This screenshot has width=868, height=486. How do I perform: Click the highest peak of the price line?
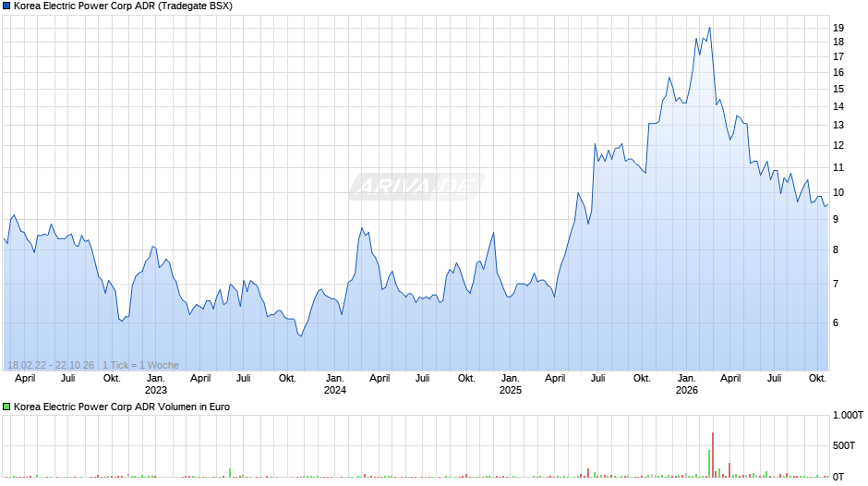(710, 28)
